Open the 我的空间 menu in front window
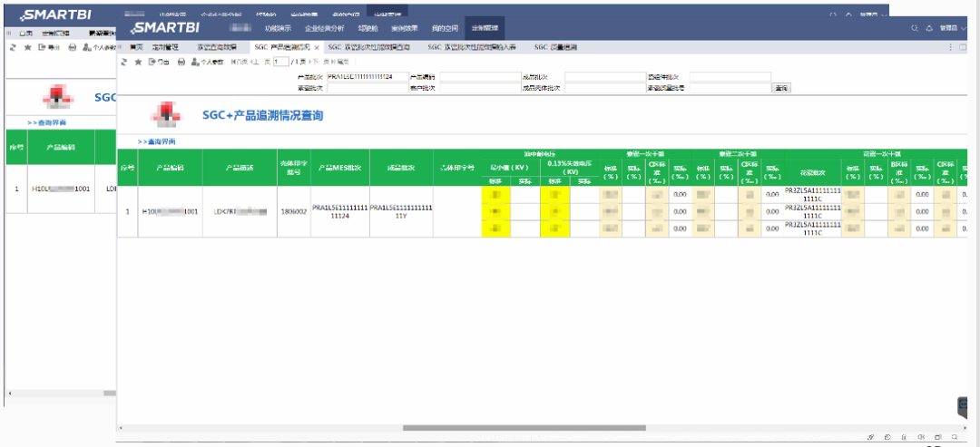 443,28
